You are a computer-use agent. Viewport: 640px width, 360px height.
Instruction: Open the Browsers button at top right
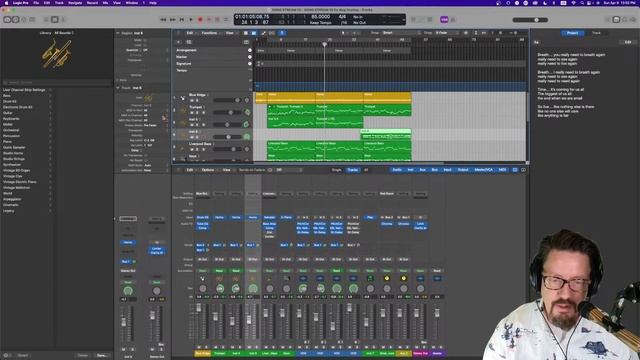coord(633,20)
